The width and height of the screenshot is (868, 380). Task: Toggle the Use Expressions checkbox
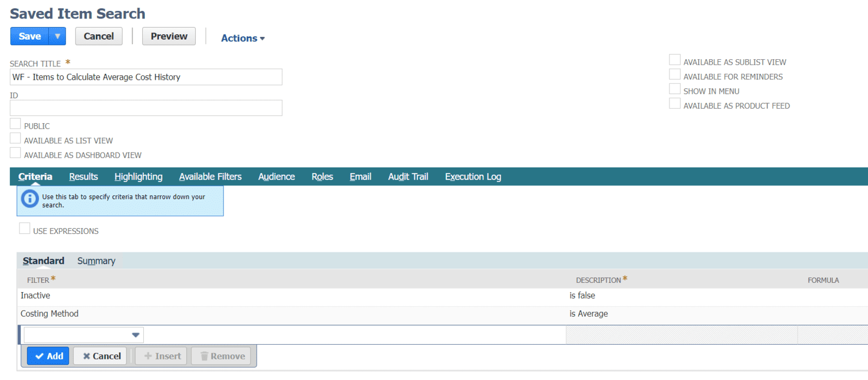coord(24,229)
